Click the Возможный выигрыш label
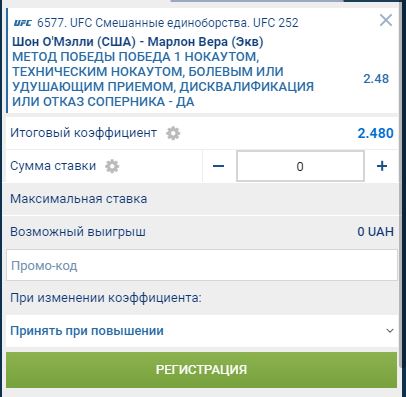The height and width of the screenshot is (397, 406). [x=78, y=232]
